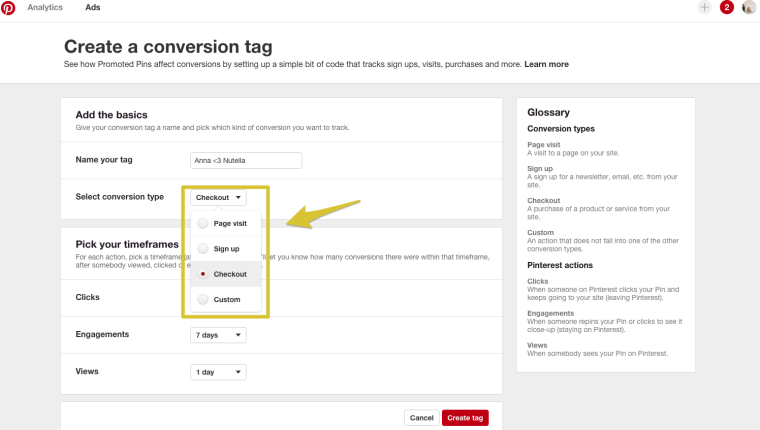760x430 pixels.
Task: Open the profile avatar menu
Action: pos(749,7)
